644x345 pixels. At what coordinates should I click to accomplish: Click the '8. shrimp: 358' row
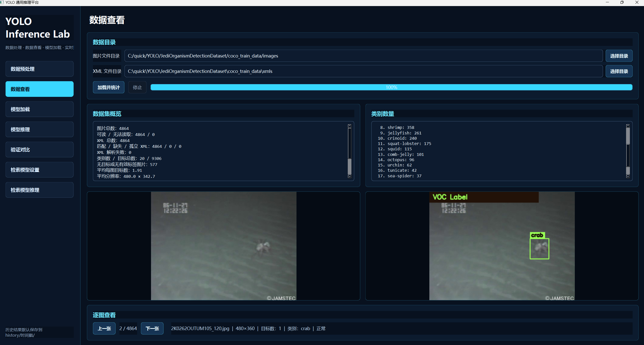pyautogui.click(x=397, y=127)
